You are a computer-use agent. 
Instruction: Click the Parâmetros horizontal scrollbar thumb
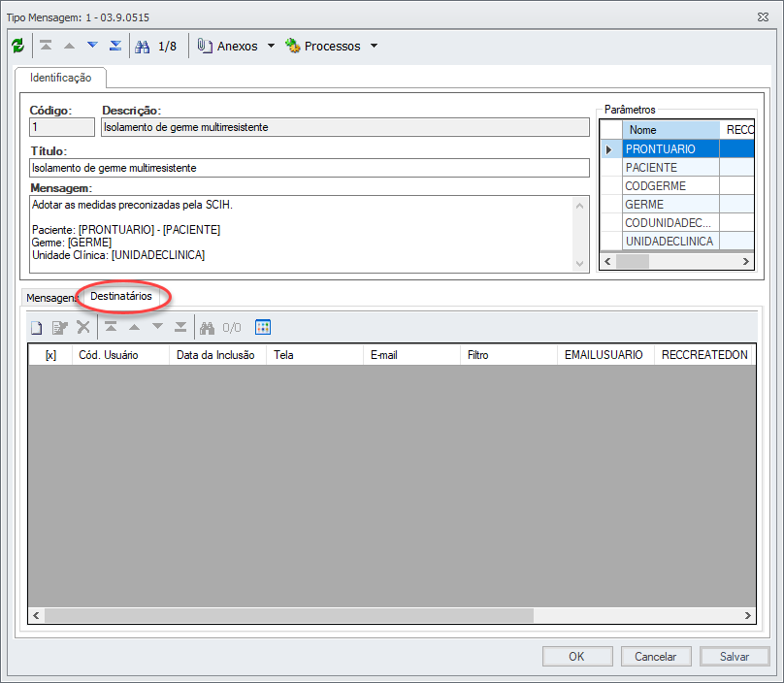click(x=633, y=261)
